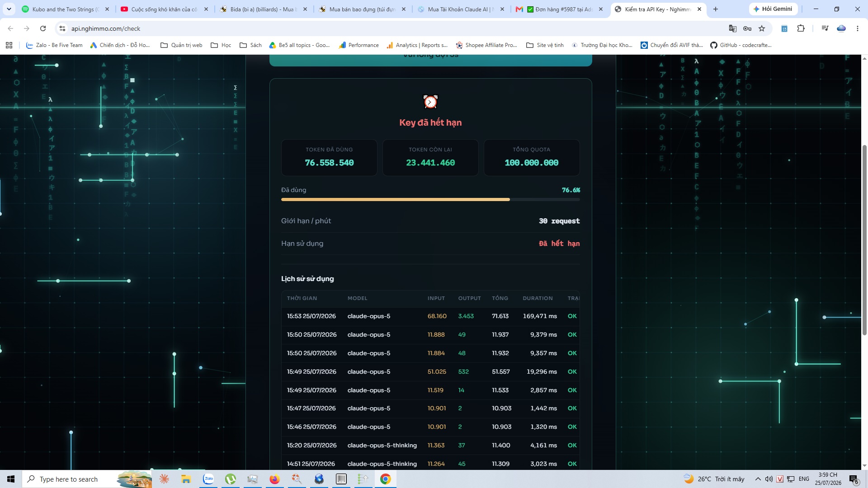The width and height of the screenshot is (868, 488).
Task: Open the Học bookmark folder
Action: point(221,45)
